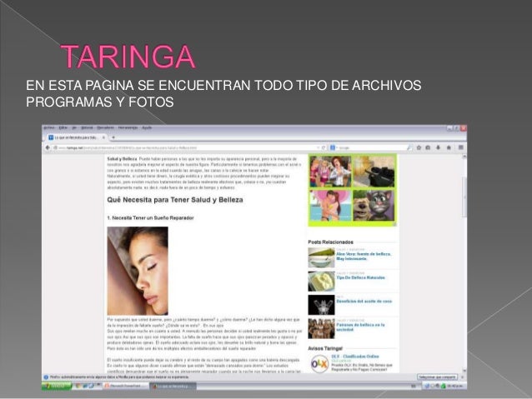Click the taringa.net address bar

pos(187,147)
